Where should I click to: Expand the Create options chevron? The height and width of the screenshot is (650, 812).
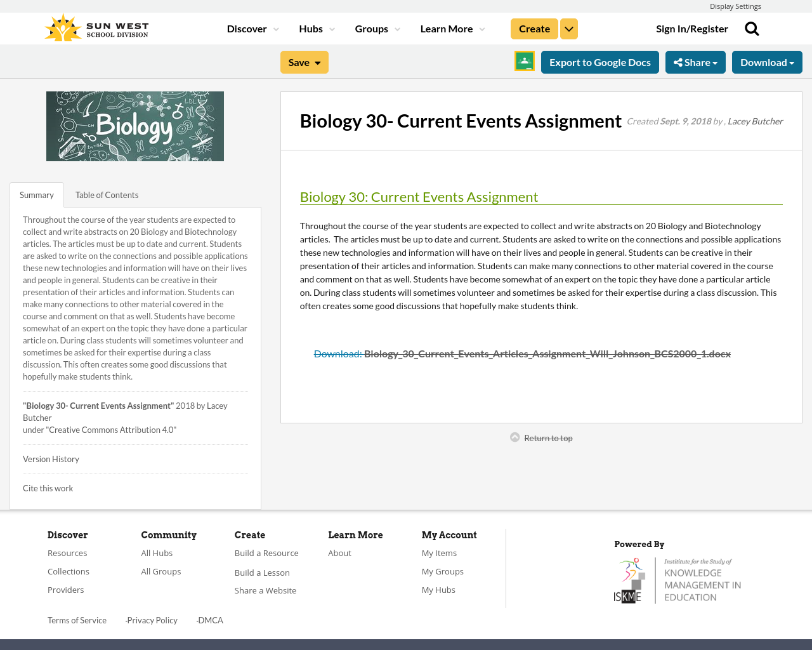click(568, 27)
